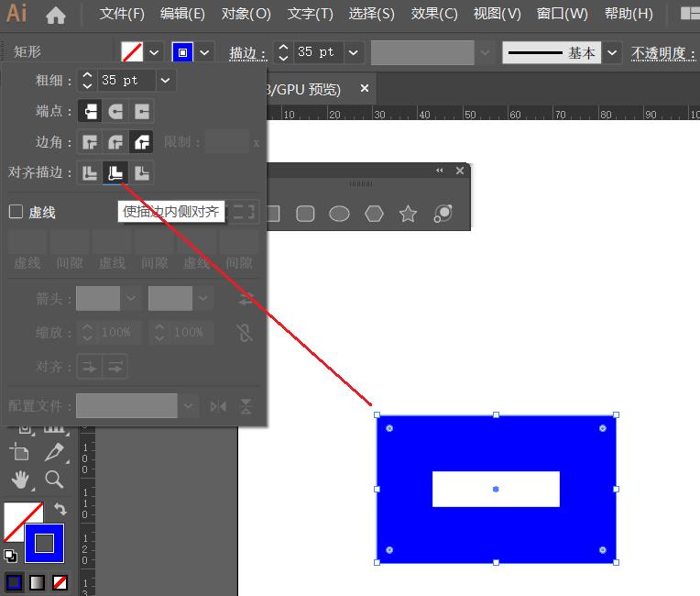700x596 pixels.
Task: Click the 粗细 35 pt input field
Action: [126, 81]
